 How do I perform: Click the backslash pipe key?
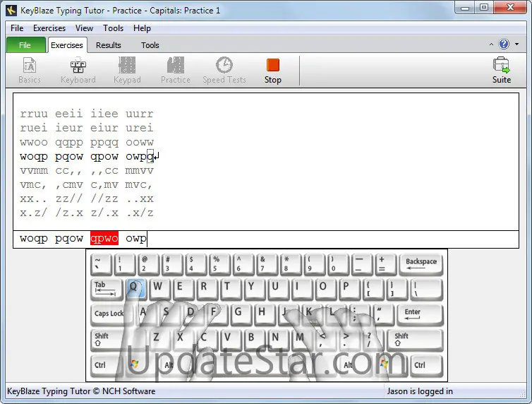[x=427, y=289]
